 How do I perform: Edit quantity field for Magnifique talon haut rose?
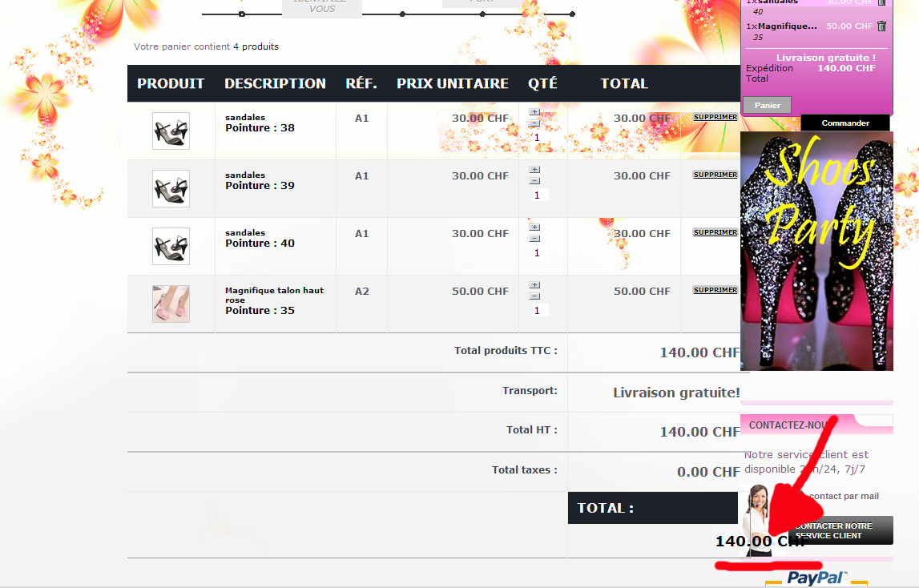coord(538,311)
